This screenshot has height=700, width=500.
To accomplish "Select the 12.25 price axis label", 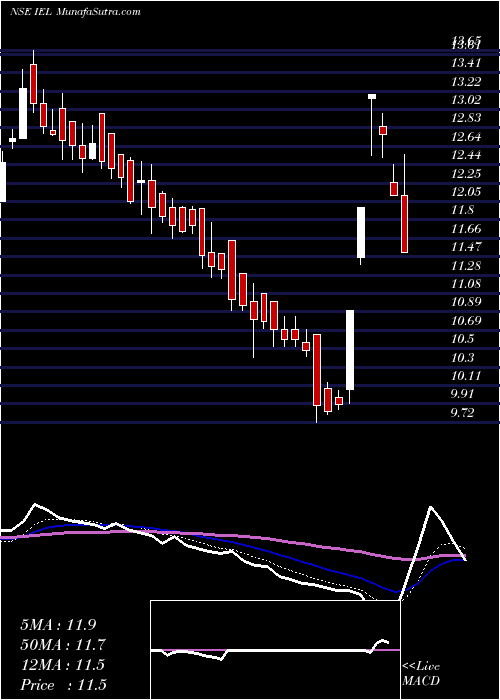I will pyautogui.click(x=466, y=174).
